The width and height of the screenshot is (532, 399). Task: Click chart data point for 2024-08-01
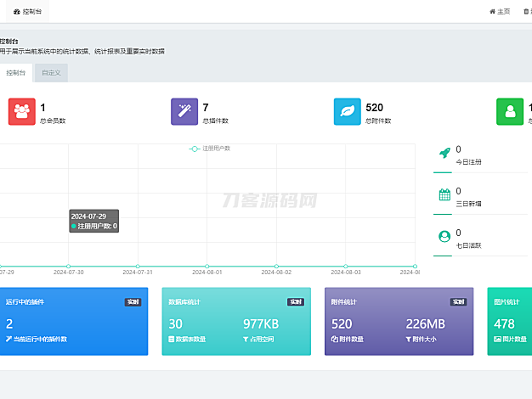pos(207,266)
